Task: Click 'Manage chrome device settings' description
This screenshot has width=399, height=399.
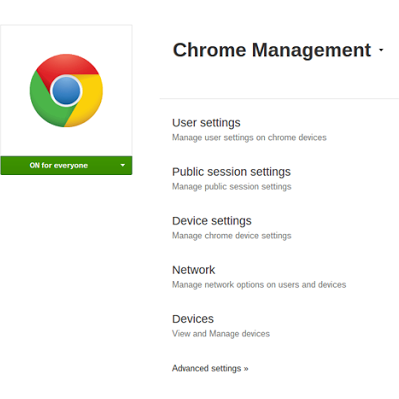Action: pyautogui.click(x=232, y=235)
